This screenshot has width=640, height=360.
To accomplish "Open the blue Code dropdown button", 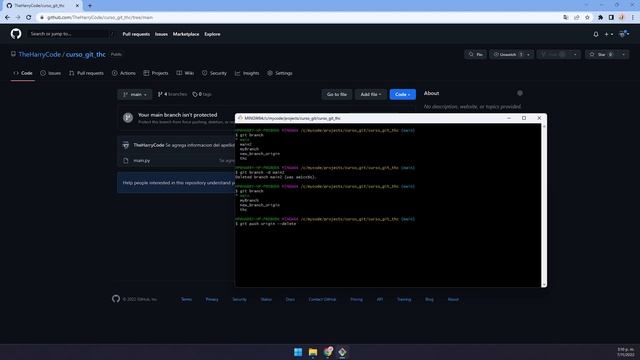I will pyautogui.click(x=402, y=94).
